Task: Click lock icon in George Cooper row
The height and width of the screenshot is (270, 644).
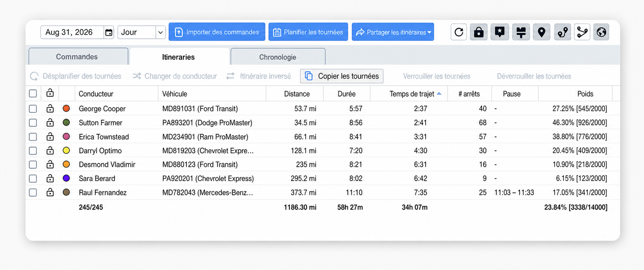Action: pos(50,108)
